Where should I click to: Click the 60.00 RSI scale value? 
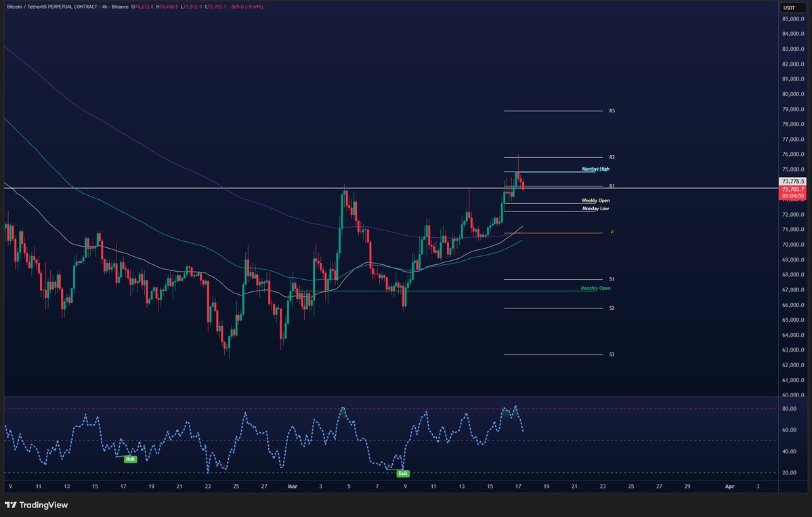[789, 430]
